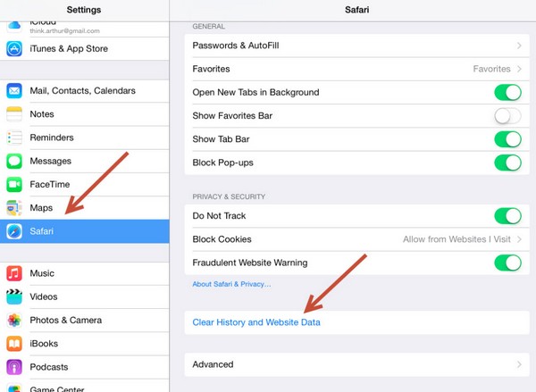Open the Mail, Contacts, Calendars icon
Image resolution: width=536 pixels, height=392 pixels.
[x=14, y=91]
